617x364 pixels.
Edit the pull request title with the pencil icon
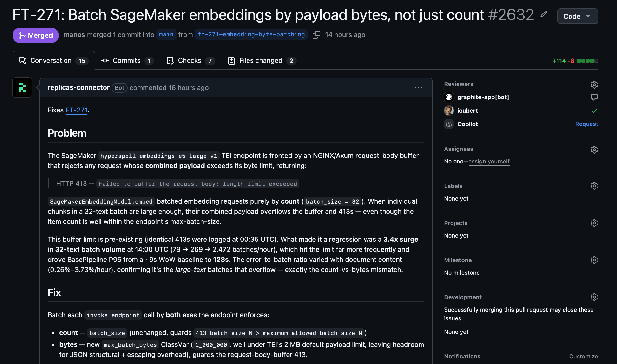click(x=544, y=14)
